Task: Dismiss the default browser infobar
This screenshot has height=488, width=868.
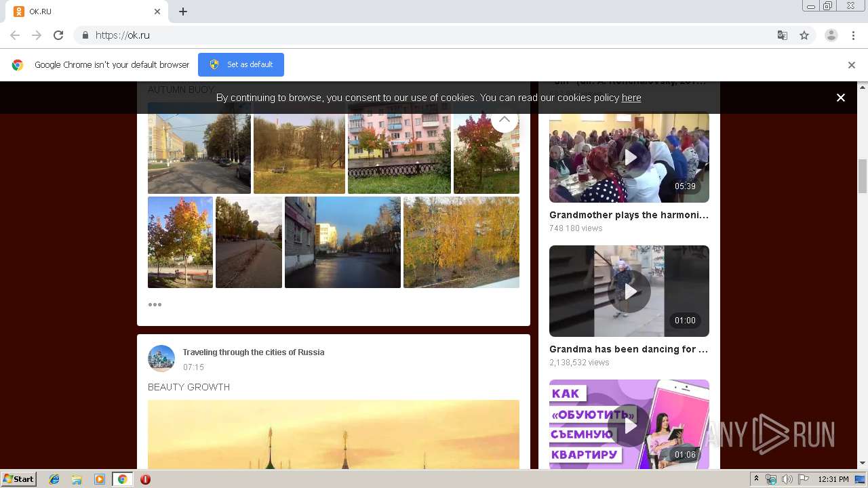Action: (852, 65)
